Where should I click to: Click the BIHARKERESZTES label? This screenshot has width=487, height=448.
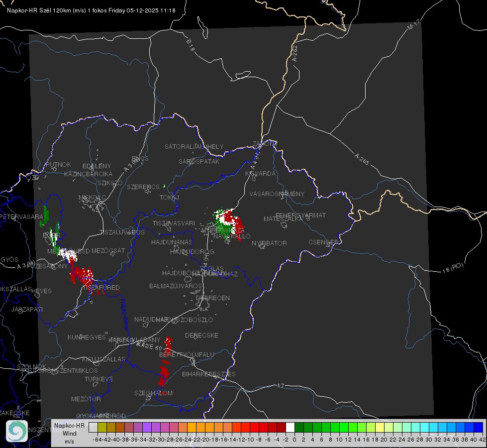pyautogui.click(x=209, y=374)
